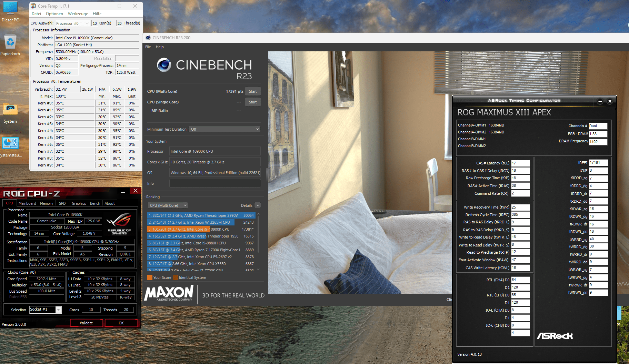Close the ROG CPU-Z window
This screenshot has width=629, height=364.
coord(135,191)
